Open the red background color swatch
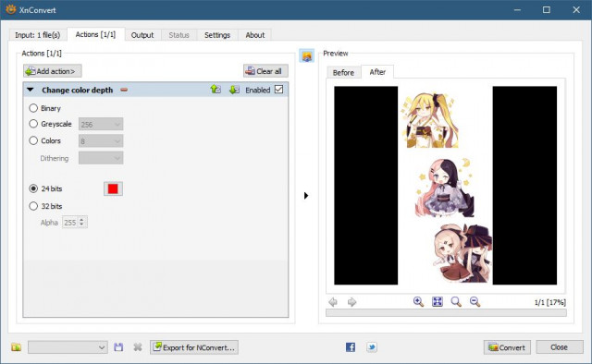 113,188
